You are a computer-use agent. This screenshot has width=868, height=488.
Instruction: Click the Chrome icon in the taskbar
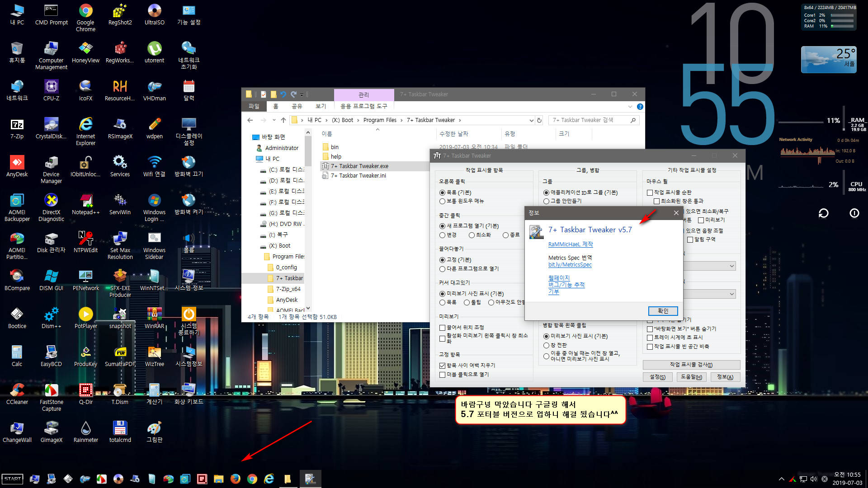252,479
